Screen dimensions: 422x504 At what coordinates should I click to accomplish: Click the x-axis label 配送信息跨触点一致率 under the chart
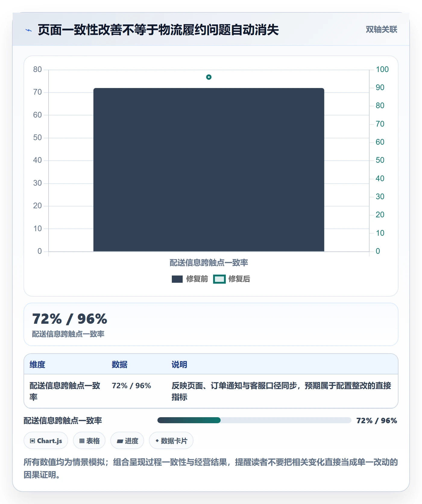pos(209,263)
